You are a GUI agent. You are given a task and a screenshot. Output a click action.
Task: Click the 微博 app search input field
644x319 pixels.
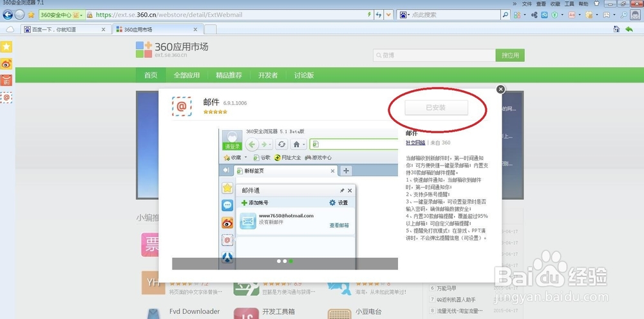[434, 55]
